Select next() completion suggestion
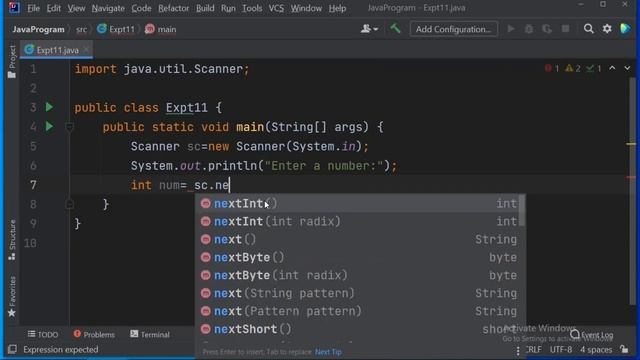The image size is (640, 360). (x=359, y=239)
